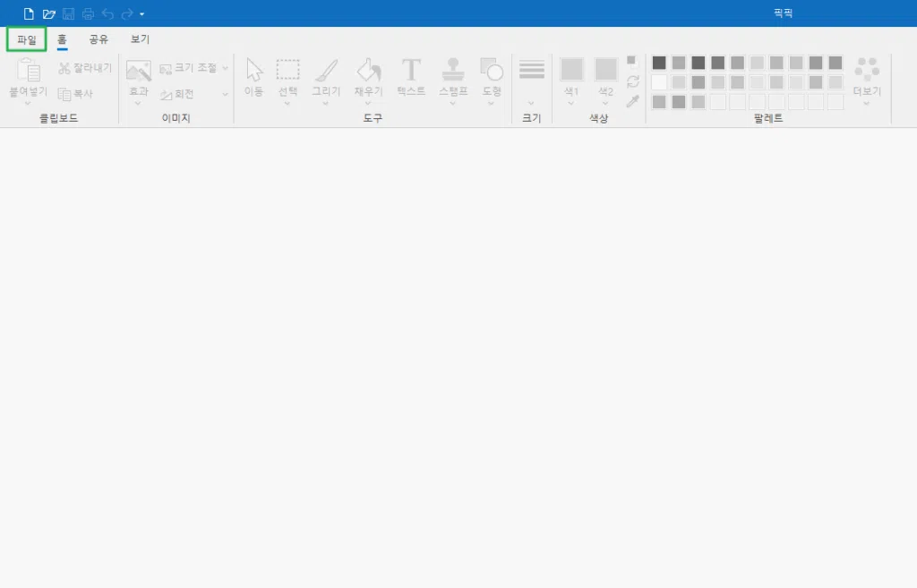The width and height of the screenshot is (917, 588).
Task: Click the open folder icon in title bar
Action: (48, 13)
